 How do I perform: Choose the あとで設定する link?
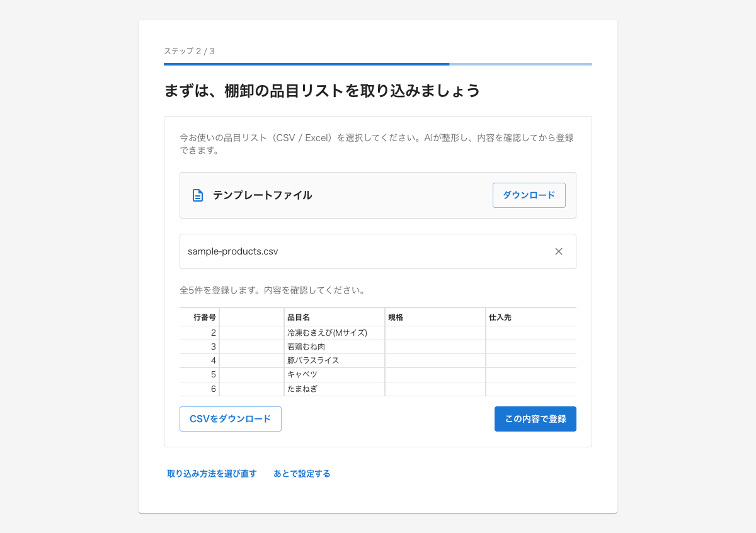tap(302, 474)
